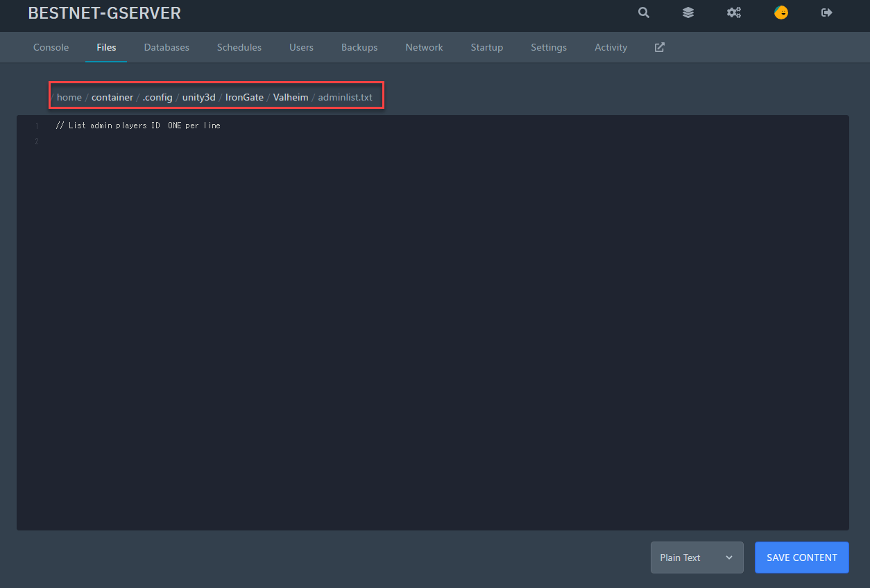Image resolution: width=870 pixels, height=588 pixels.
Task: Open the server list layers icon
Action: [688, 12]
